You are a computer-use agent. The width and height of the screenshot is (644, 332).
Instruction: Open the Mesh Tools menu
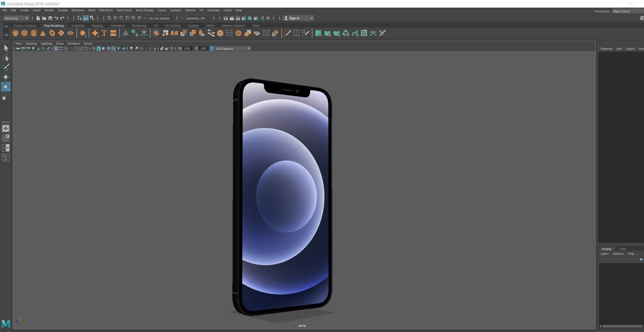[124, 10]
